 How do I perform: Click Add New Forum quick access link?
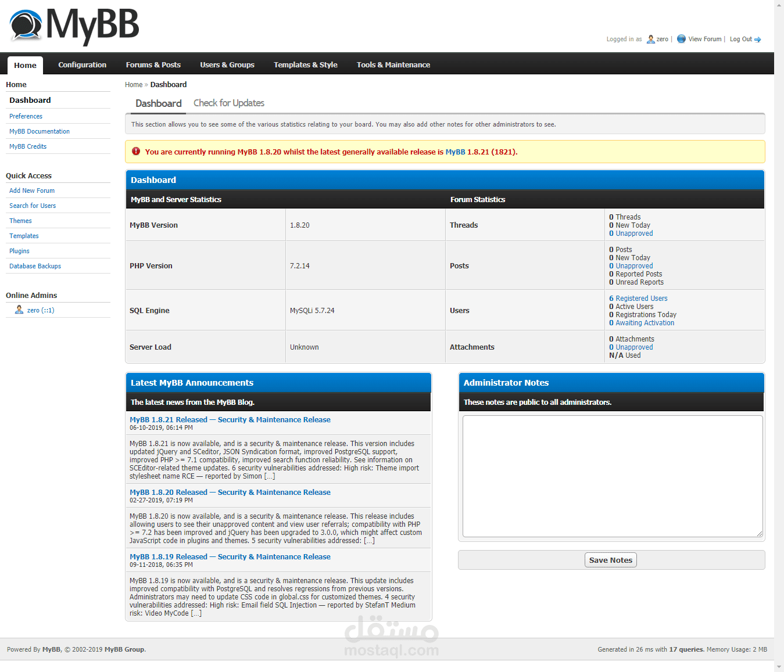32,191
